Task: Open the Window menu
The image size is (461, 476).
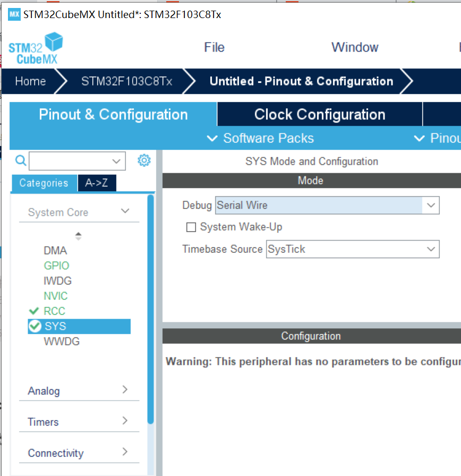Action: click(x=355, y=47)
